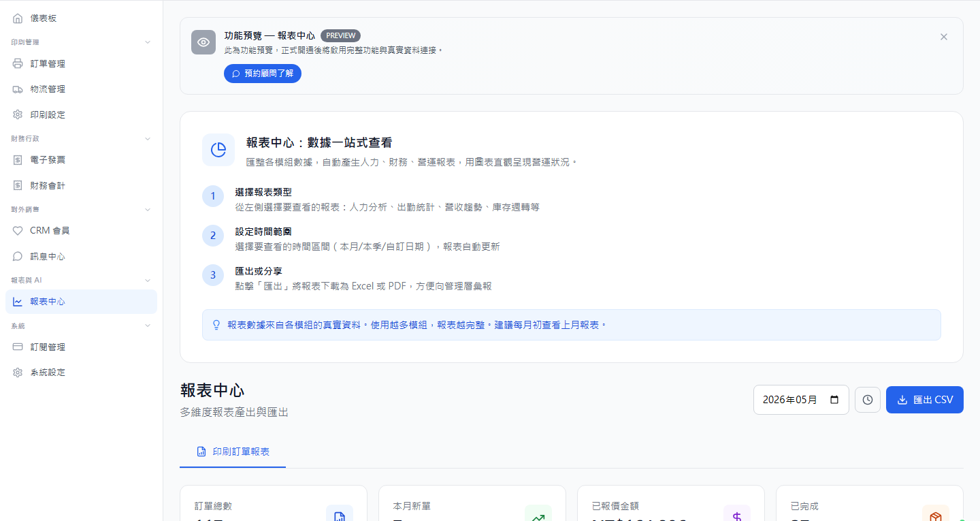Click the subtitle 多維度報表產出與匯出
This screenshot has height=521, width=980.
pyautogui.click(x=234, y=412)
